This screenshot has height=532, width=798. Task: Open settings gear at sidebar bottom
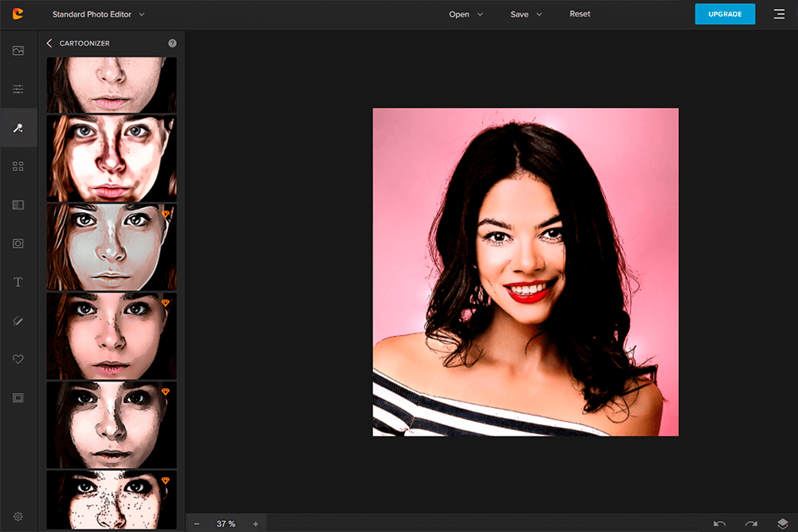(x=18, y=516)
